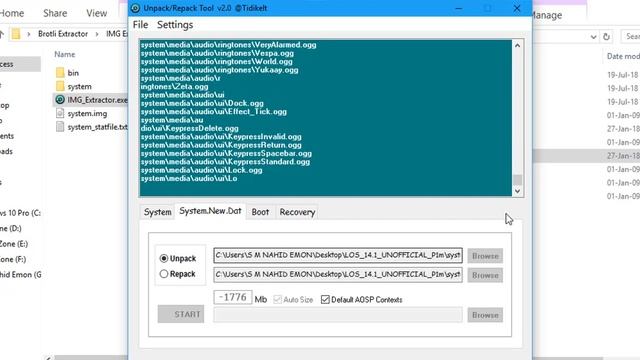640x360 pixels.
Task: Toggle Default AOSP Contexts checkbox
Action: click(325, 300)
